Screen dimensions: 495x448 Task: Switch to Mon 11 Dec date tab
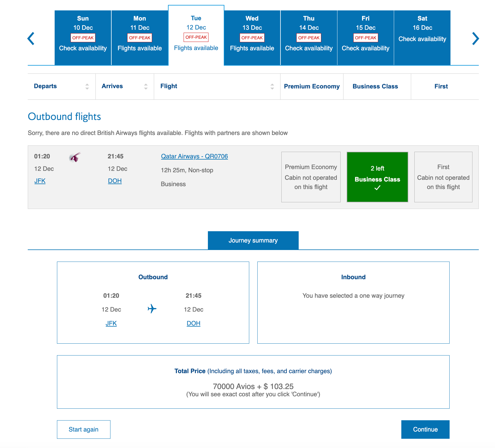(x=140, y=38)
